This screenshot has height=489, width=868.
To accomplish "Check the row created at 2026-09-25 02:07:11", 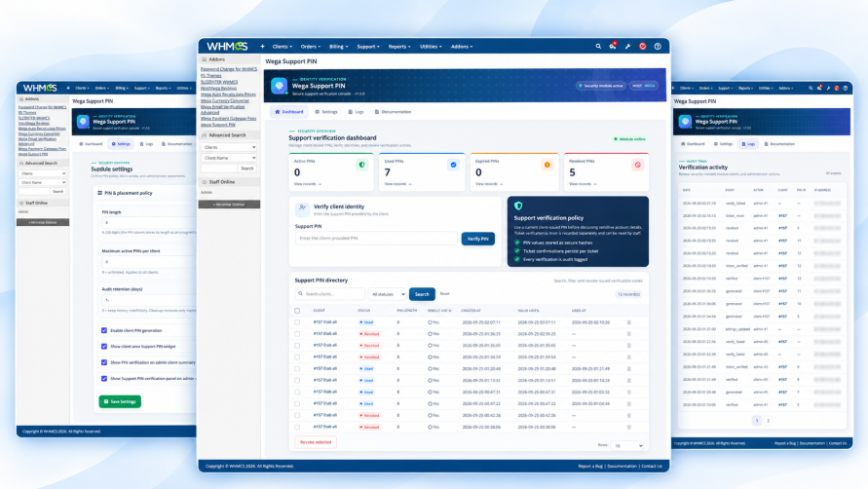I will click(297, 322).
